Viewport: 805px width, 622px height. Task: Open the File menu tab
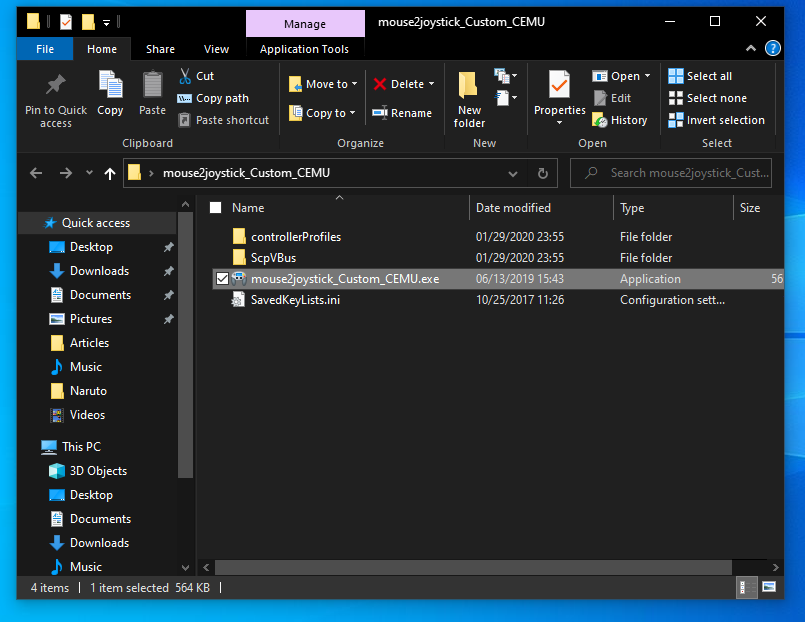click(x=45, y=49)
